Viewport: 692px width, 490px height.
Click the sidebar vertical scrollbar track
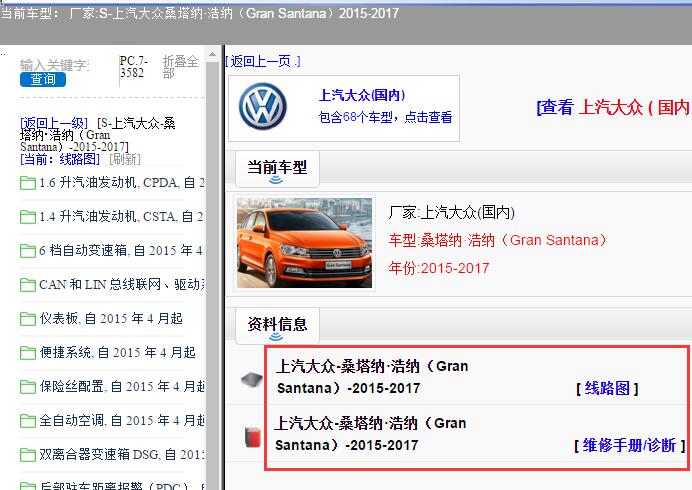coord(212,274)
